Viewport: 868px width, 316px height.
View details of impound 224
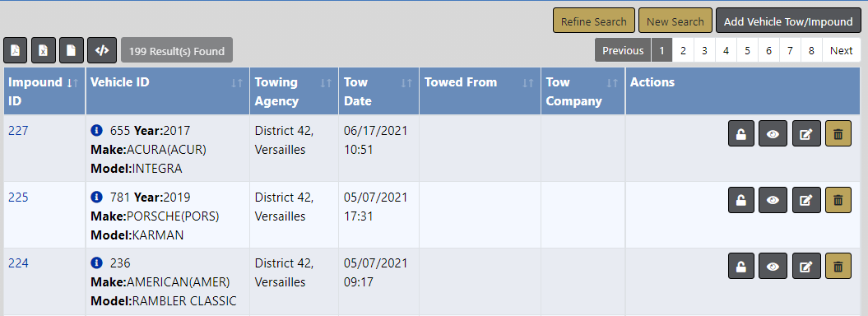(x=773, y=267)
